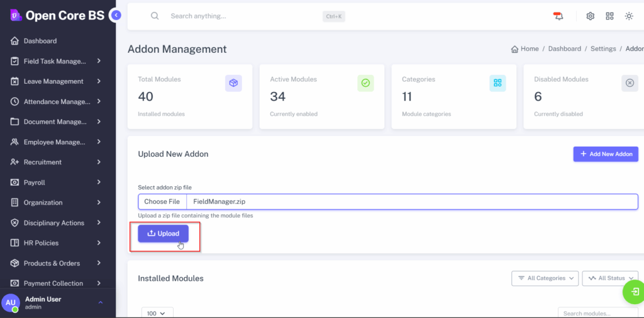
Task: Open Dashboard from the sidebar
Action: coord(40,41)
